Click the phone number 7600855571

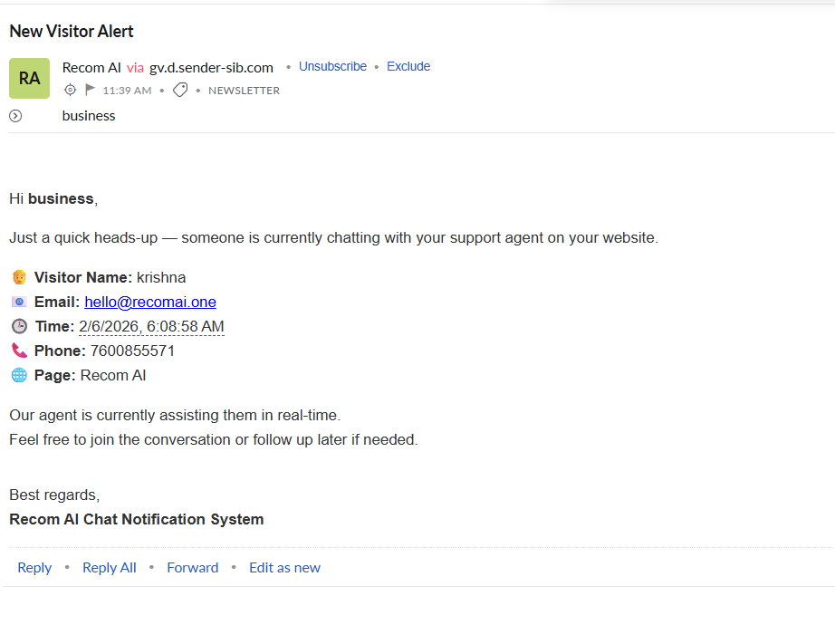click(x=132, y=351)
